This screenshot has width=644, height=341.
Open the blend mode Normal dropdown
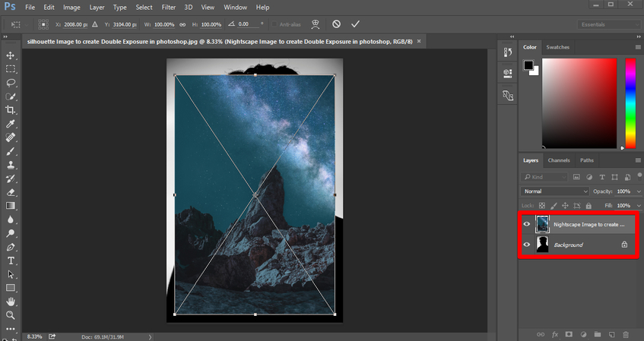555,191
